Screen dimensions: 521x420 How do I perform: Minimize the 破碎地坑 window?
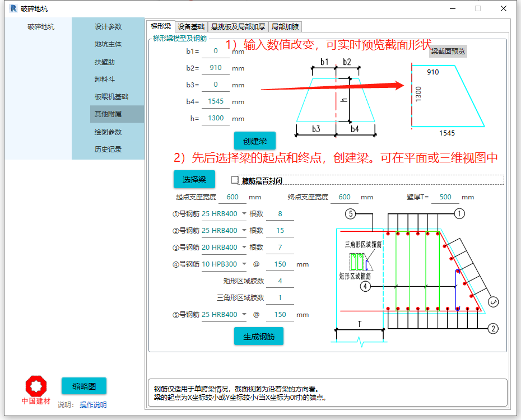[453, 8]
